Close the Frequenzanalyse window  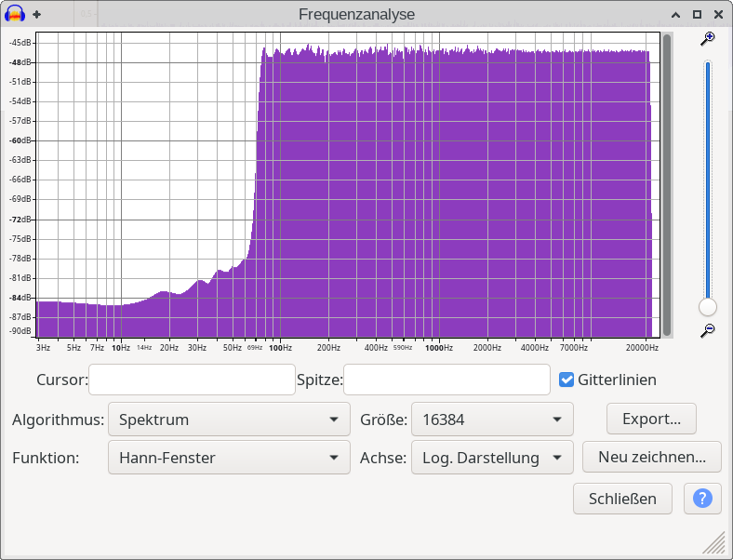click(x=717, y=14)
